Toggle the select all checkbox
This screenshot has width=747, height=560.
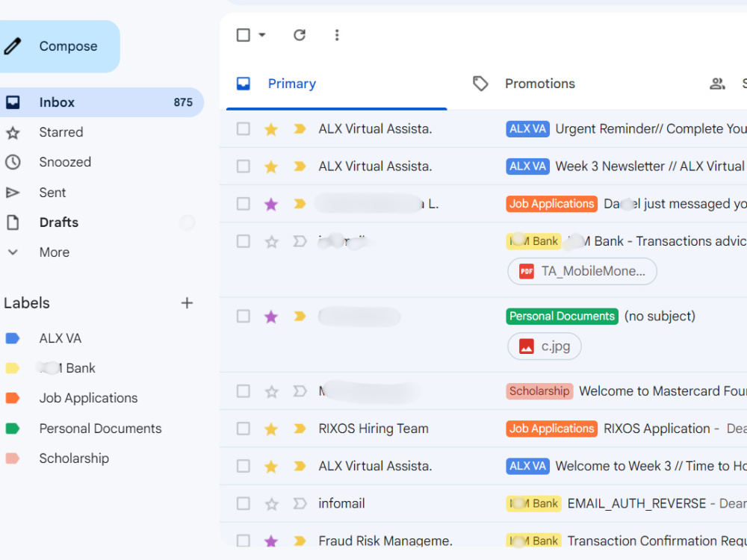pyautogui.click(x=244, y=35)
